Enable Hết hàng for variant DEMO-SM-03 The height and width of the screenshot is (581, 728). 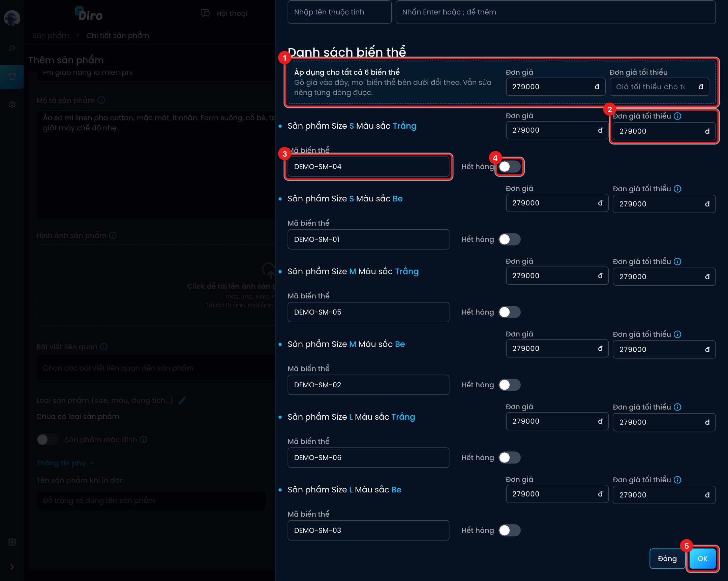(x=510, y=530)
